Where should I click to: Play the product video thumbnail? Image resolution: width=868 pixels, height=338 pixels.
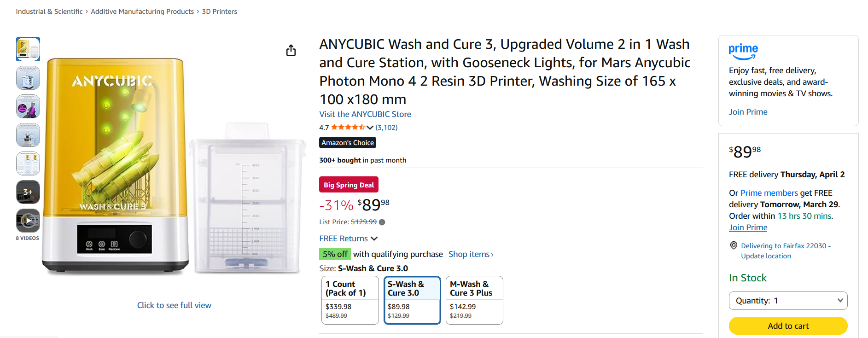pyautogui.click(x=28, y=221)
